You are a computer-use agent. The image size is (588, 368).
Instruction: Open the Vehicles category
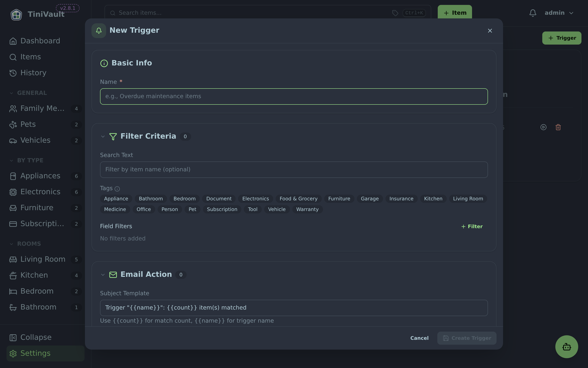pos(46,140)
